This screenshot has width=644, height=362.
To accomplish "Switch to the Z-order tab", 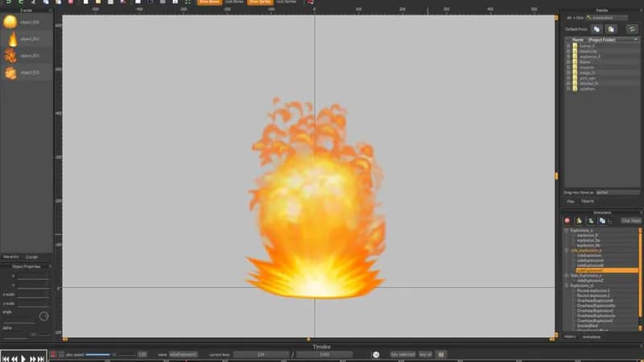I will [31, 257].
